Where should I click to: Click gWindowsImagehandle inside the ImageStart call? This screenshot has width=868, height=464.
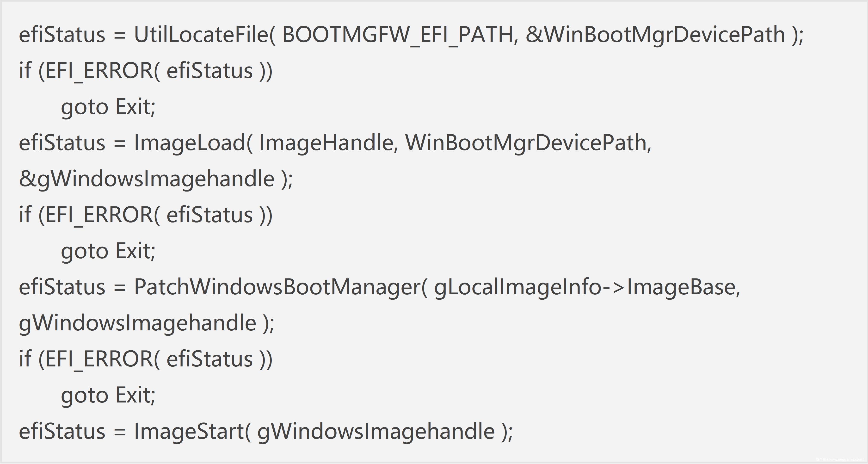[376, 431]
